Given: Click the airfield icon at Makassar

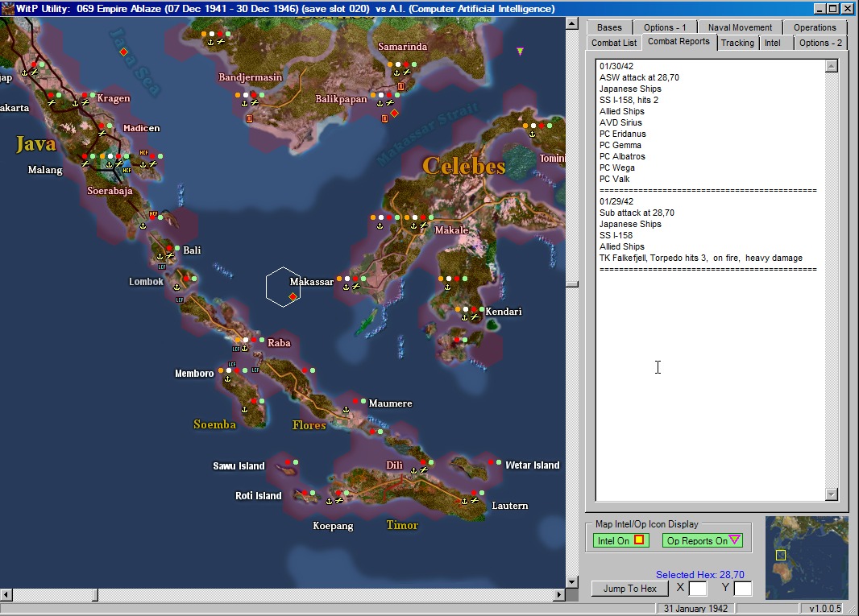Looking at the screenshot, I should click(356, 287).
